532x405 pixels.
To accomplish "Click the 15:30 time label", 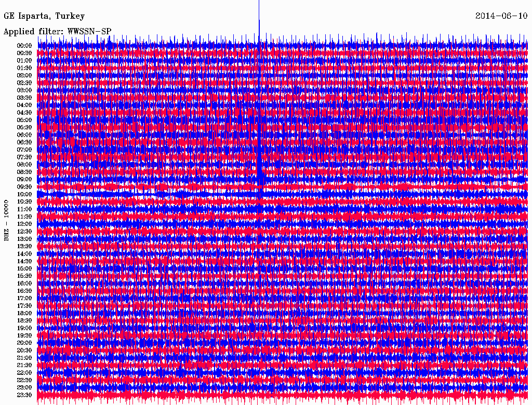I will click(x=24, y=276).
